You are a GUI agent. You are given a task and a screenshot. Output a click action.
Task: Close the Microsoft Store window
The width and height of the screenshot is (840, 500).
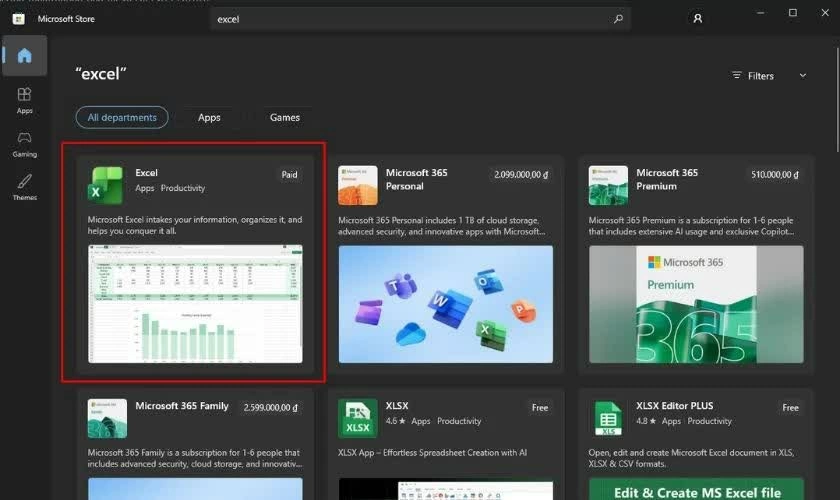[x=825, y=13]
